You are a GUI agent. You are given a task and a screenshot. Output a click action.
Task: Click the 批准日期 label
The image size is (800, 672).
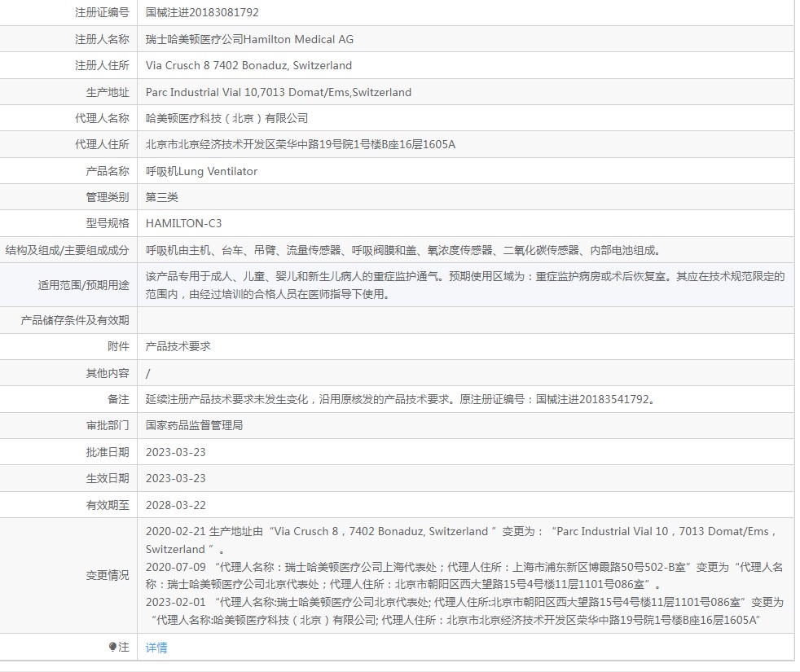coord(108,453)
